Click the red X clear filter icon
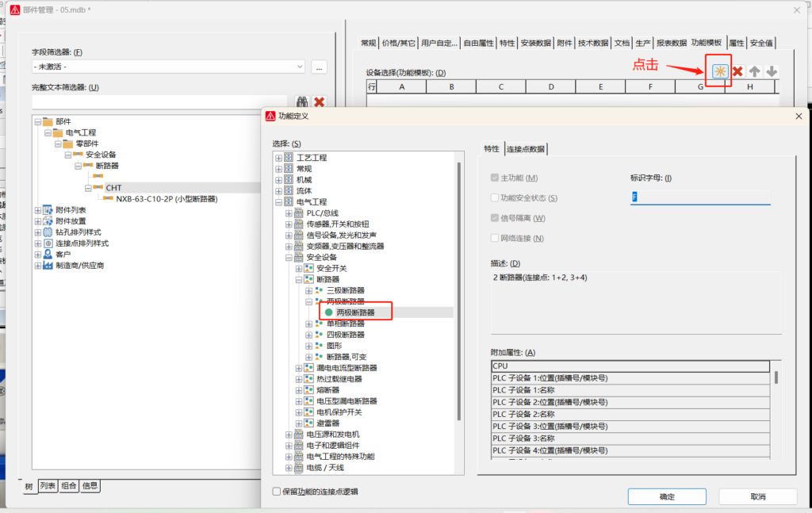This screenshot has width=812, height=513. [x=319, y=102]
